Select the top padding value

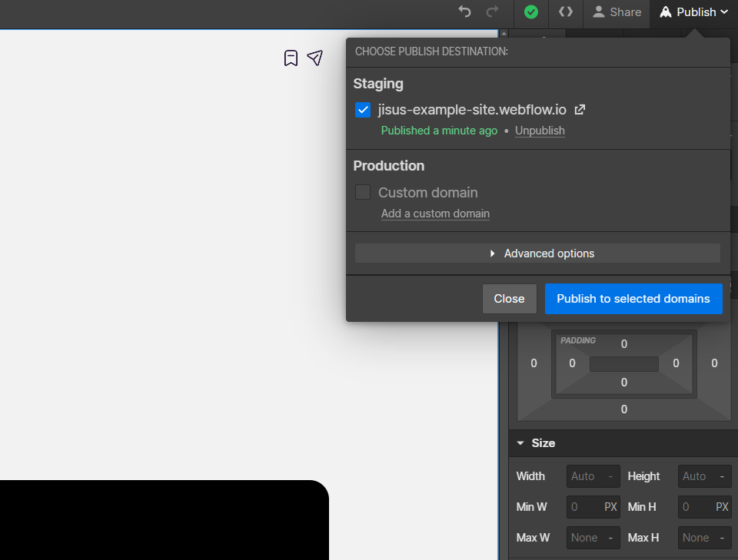click(624, 344)
